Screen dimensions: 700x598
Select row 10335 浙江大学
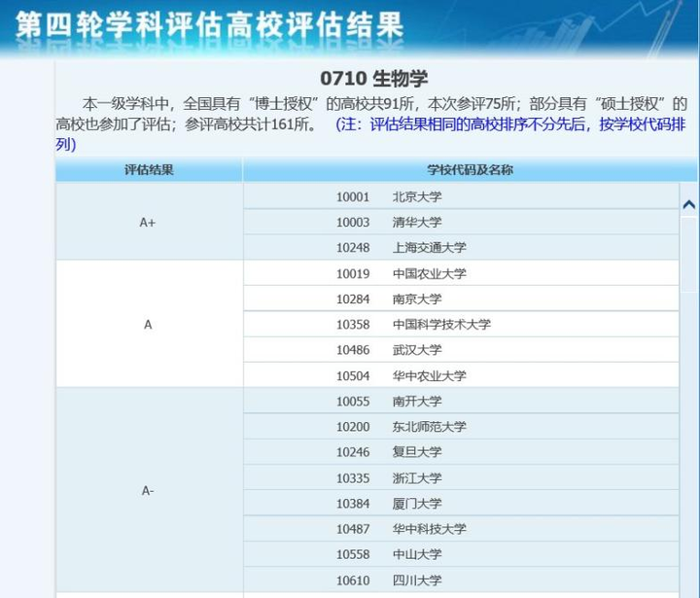pyautogui.click(x=461, y=477)
